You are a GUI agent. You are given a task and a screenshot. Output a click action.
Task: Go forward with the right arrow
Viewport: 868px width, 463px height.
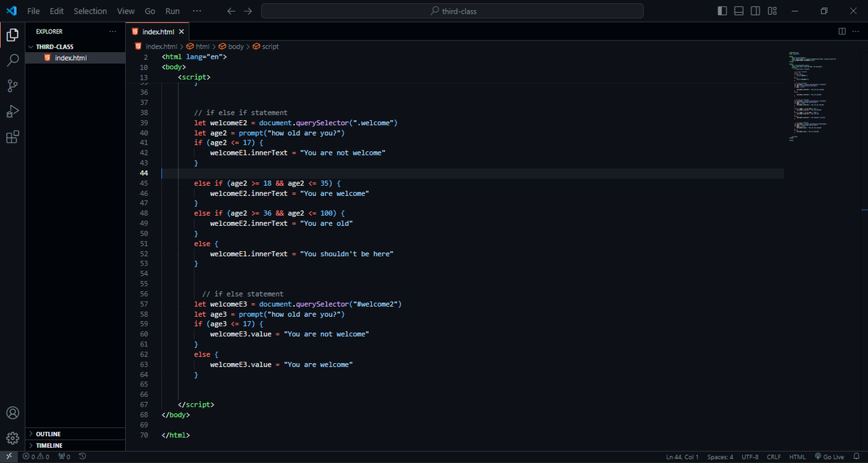point(248,11)
